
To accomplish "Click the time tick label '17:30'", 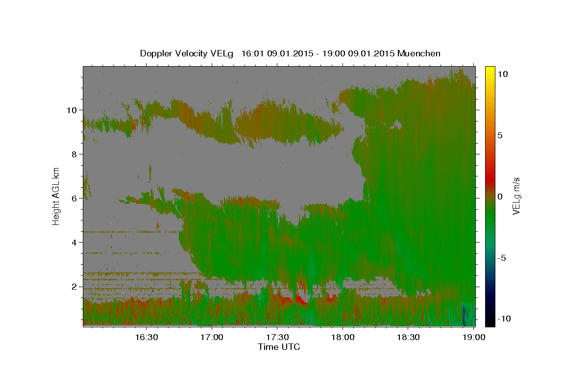I will click(277, 337).
